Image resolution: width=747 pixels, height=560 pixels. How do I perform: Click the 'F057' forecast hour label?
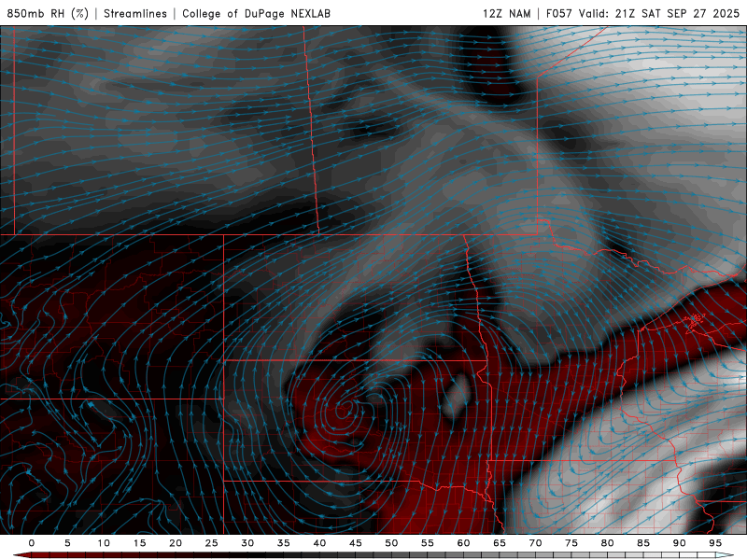point(558,13)
